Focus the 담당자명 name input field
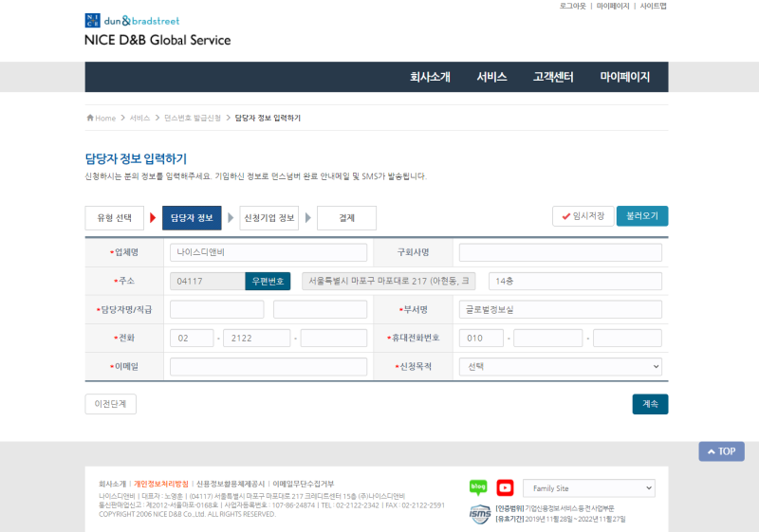 (x=217, y=309)
